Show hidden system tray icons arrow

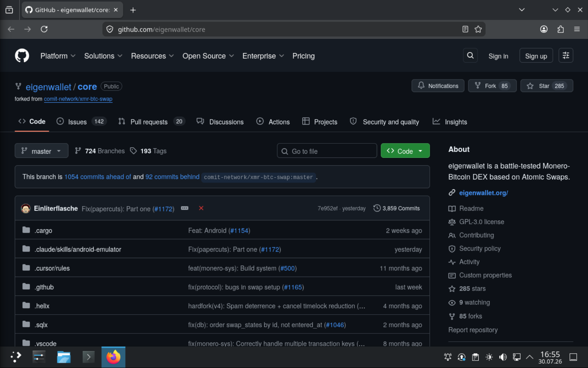pyautogui.click(x=530, y=357)
